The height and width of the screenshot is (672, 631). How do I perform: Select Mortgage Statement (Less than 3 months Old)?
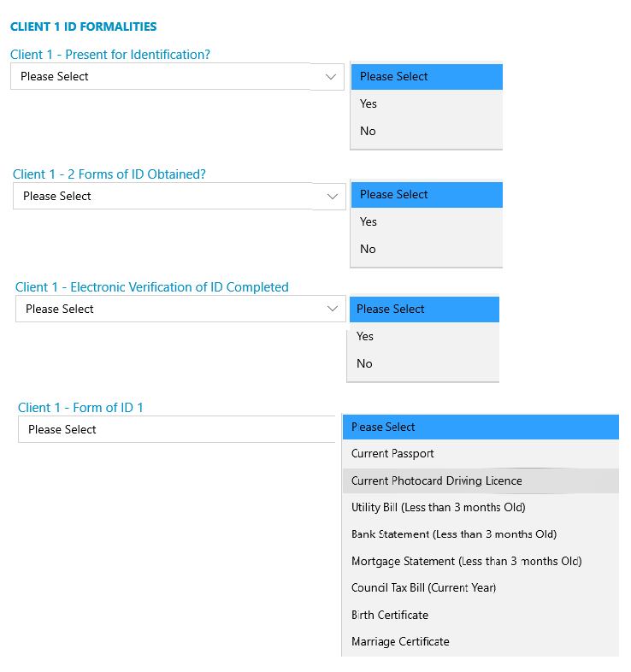[481, 561]
